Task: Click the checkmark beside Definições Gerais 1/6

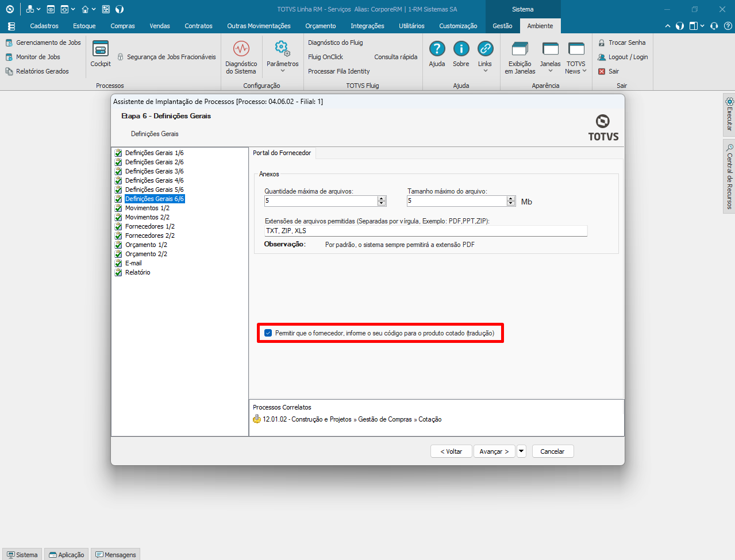Action: point(118,153)
